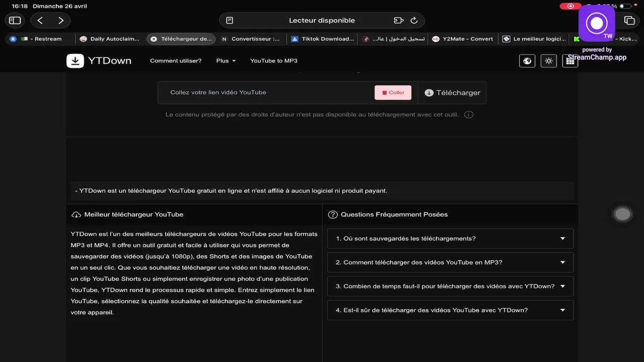Click the Meilleur téléchargeur YouTube heading
This screenshot has width=644, height=362.
tap(134, 215)
